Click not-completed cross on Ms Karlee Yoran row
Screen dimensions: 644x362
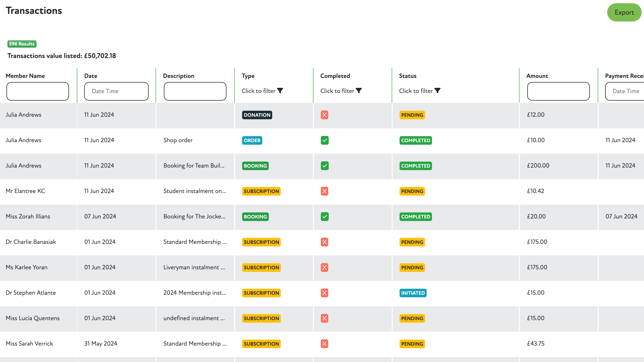324,267
